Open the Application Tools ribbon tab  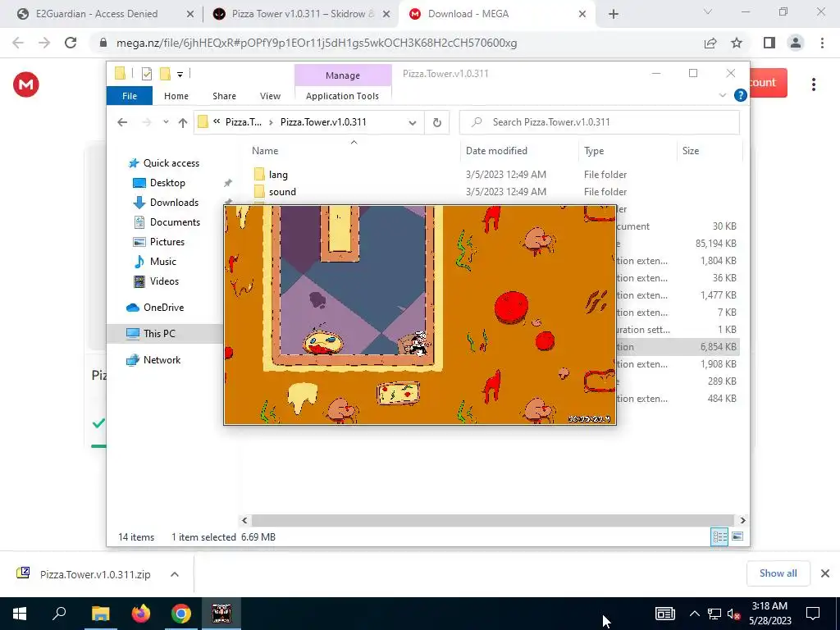click(x=342, y=96)
